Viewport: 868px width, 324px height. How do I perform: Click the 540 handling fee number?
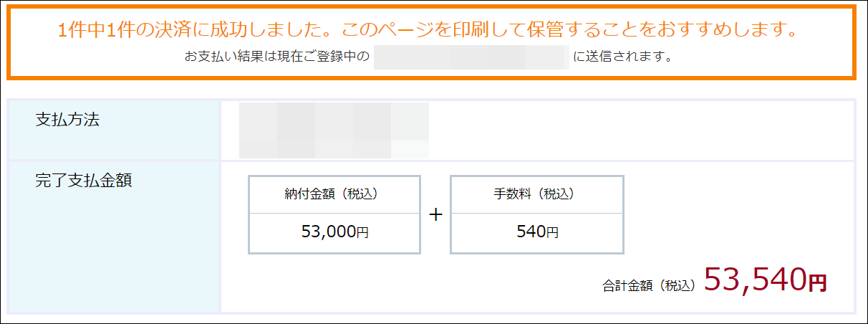coord(531,232)
